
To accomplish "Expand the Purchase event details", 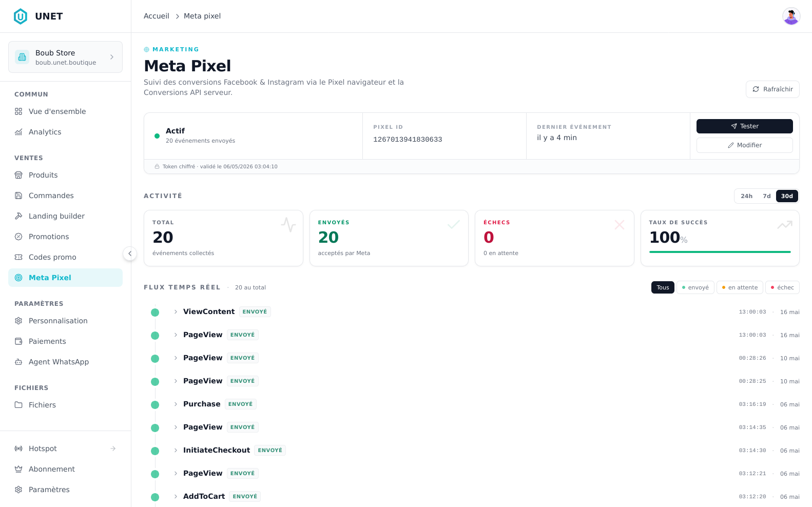I will coord(176,404).
